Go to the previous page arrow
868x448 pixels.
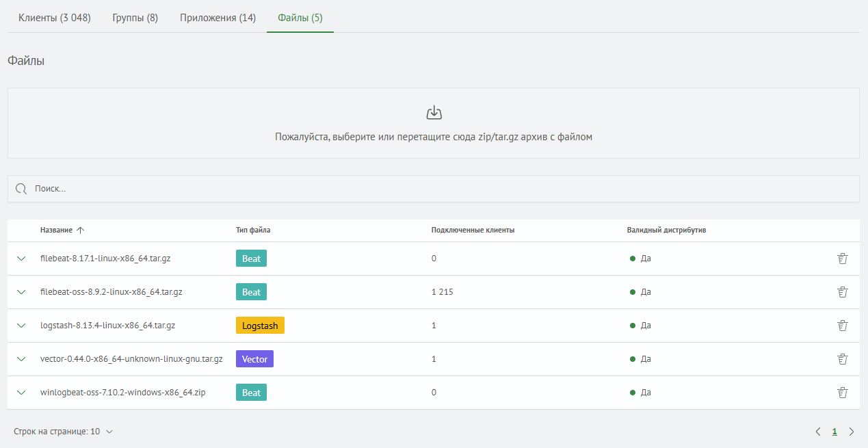click(x=817, y=432)
